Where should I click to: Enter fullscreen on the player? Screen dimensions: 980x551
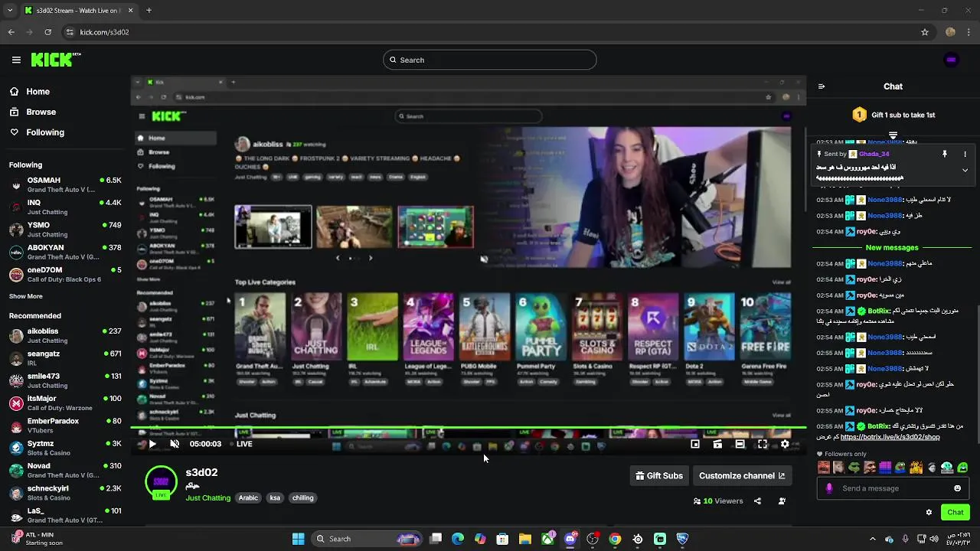click(x=763, y=444)
